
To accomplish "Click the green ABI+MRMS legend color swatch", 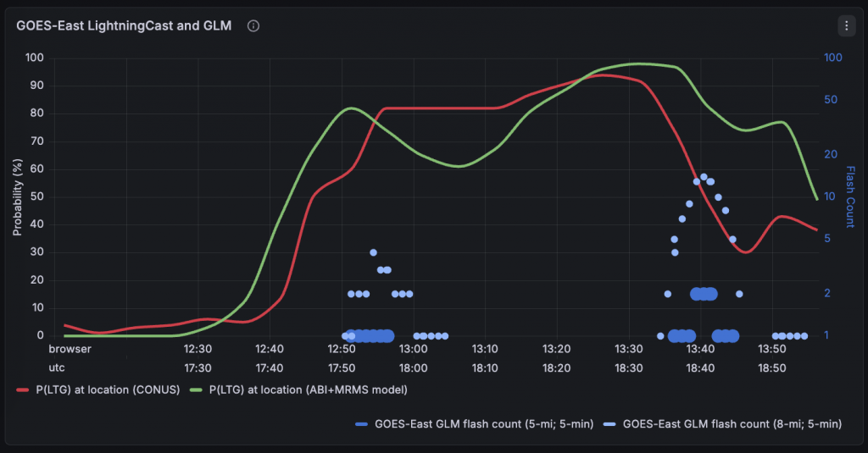I will coord(196,390).
